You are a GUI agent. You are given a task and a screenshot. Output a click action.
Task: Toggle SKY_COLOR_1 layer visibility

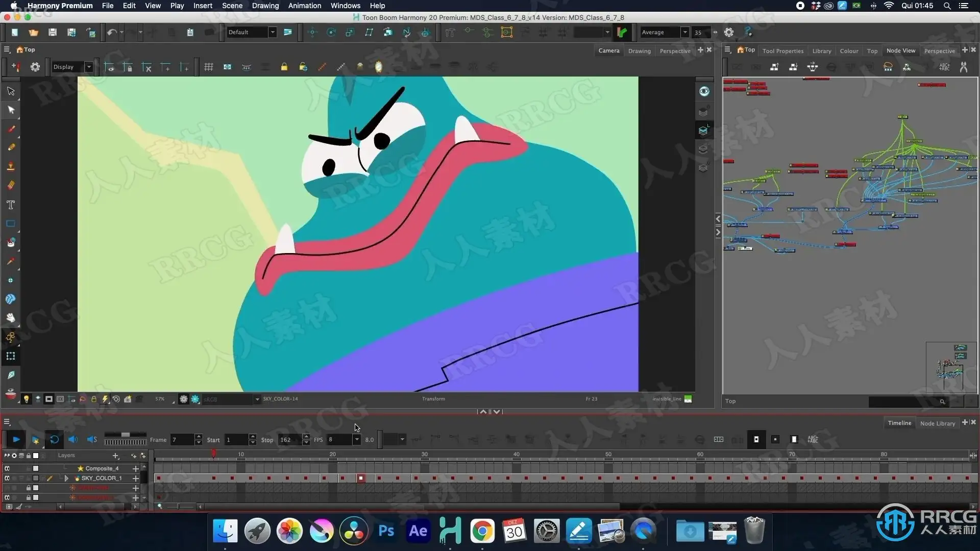[7, 478]
